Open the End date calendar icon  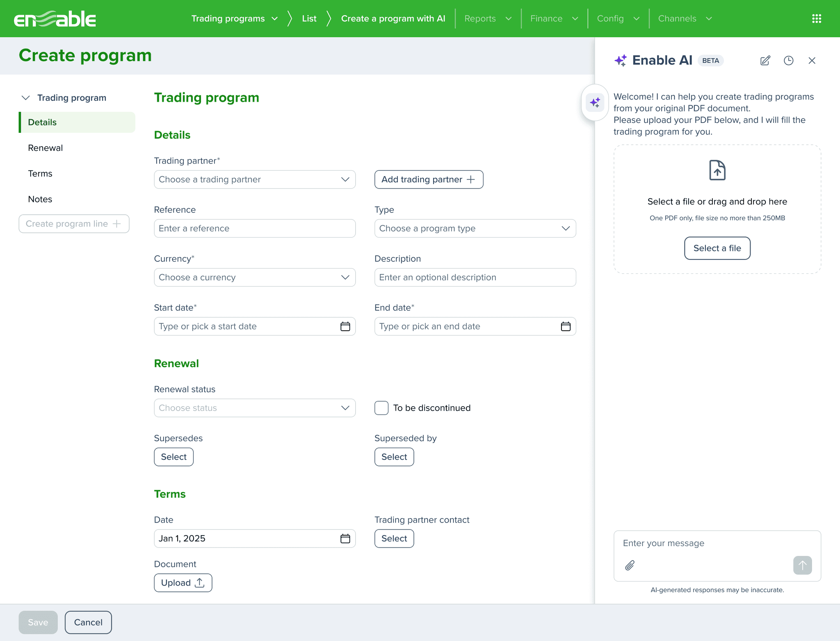(x=566, y=326)
